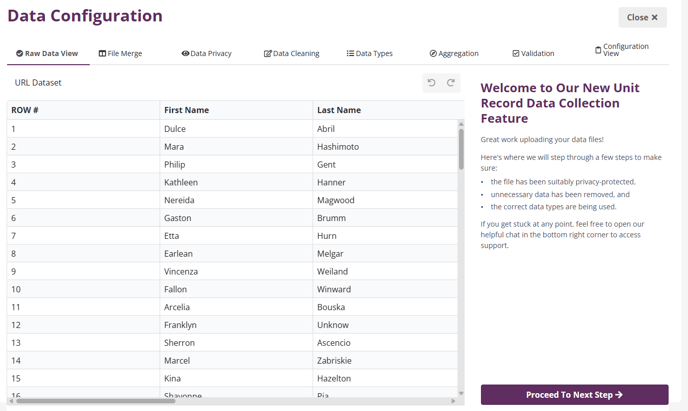Image resolution: width=688 pixels, height=411 pixels.
Task: Switch to the Data Privacy tab
Action: (x=206, y=53)
